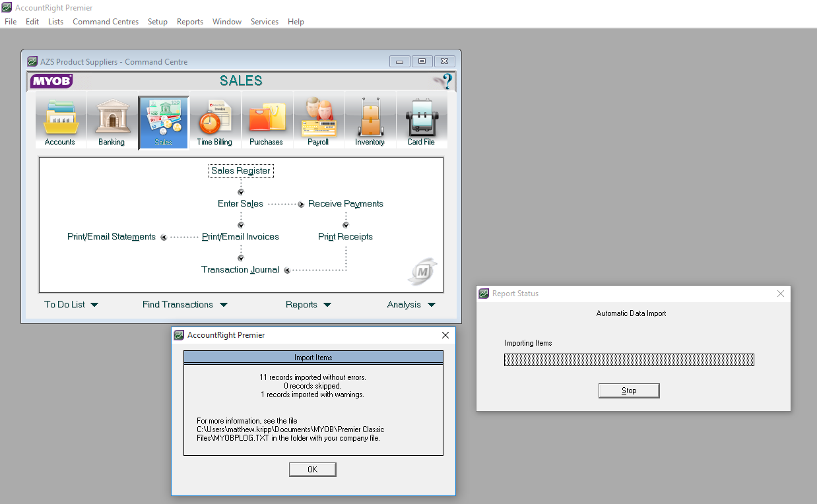The width and height of the screenshot is (817, 504).
Task: Open Print Receipts
Action: point(345,237)
